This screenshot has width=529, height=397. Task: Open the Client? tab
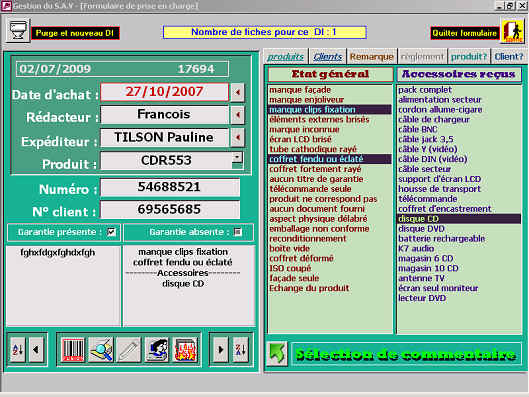click(x=509, y=57)
